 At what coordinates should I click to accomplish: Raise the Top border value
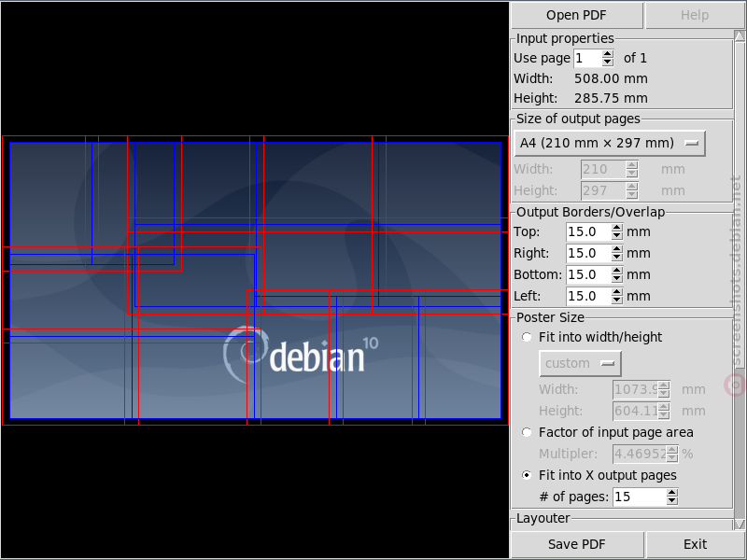click(x=617, y=228)
